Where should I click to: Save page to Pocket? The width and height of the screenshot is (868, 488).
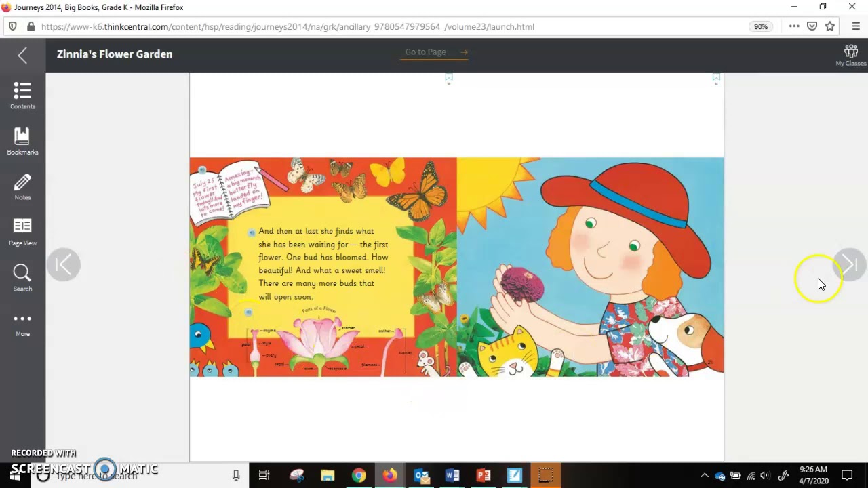click(x=812, y=26)
